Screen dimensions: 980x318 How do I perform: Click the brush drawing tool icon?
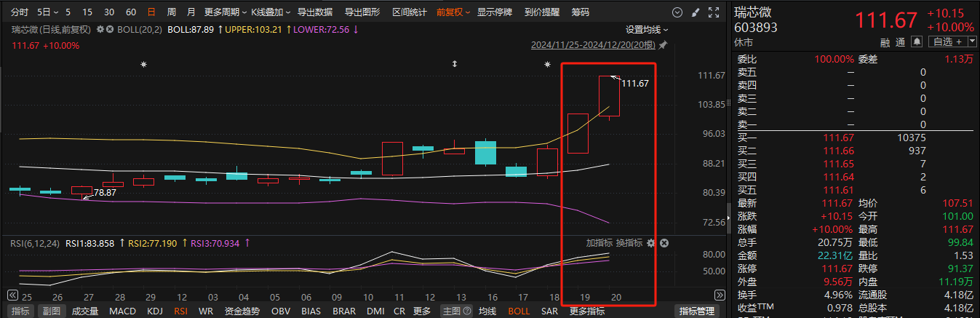tap(696, 12)
